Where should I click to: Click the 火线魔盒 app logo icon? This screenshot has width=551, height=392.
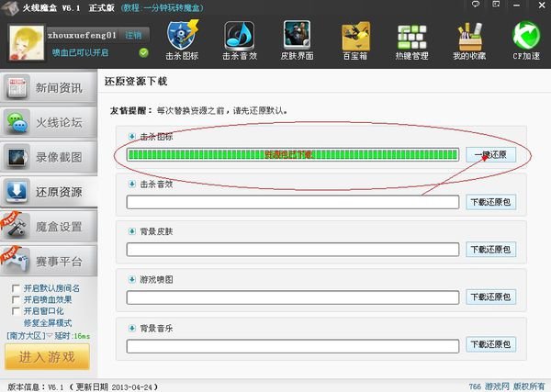10,7
